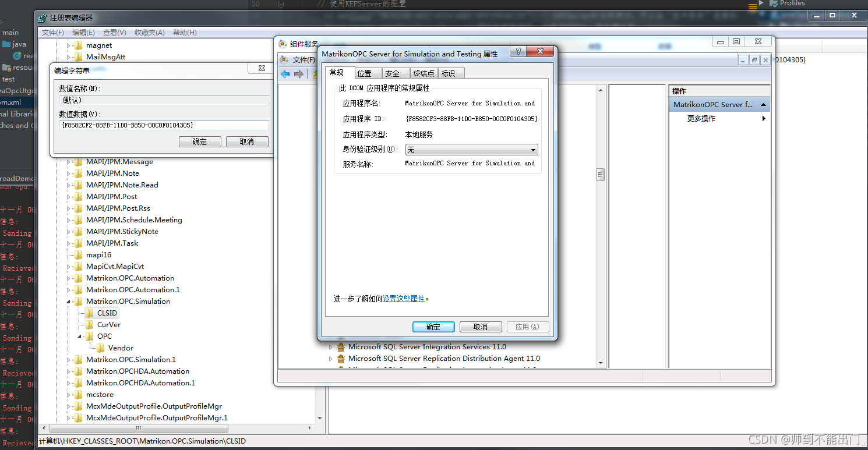
Task: Collapse the MatrikonOPC Server actions section
Action: pos(763,105)
